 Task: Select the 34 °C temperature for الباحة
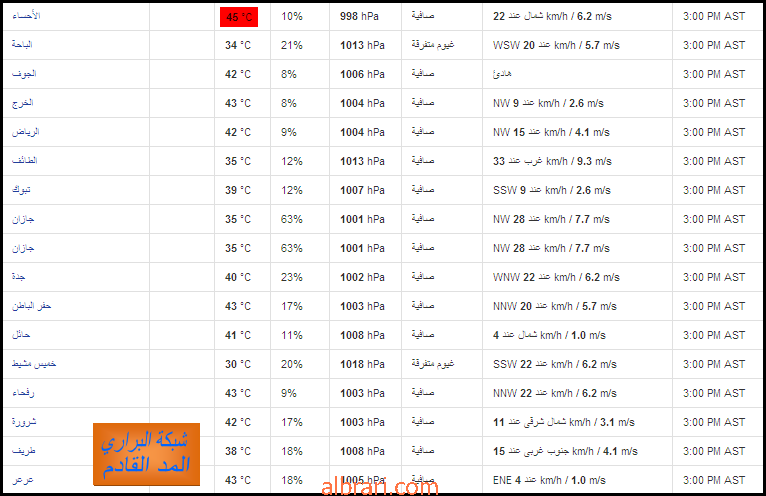(x=238, y=45)
